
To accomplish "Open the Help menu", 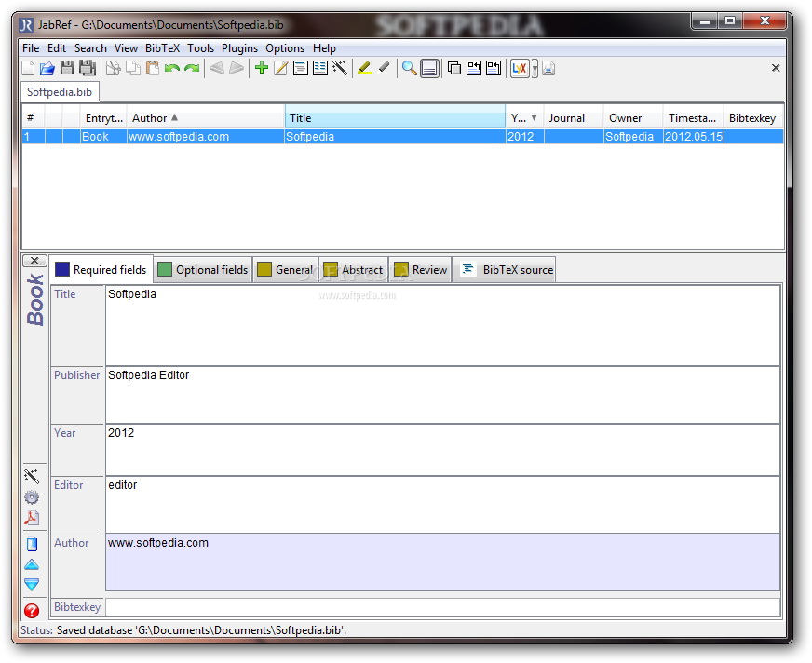I will 324,48.
